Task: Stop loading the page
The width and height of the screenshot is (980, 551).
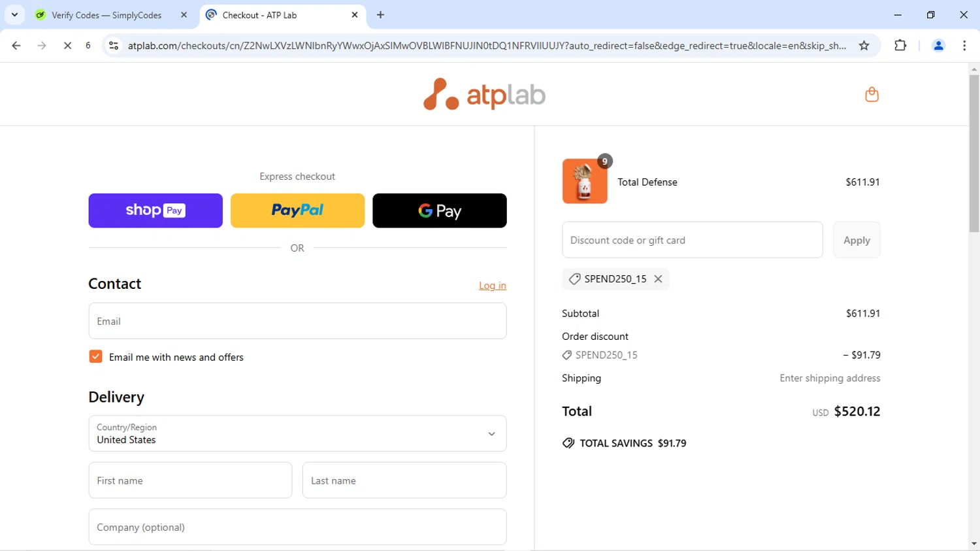Action: (67, 46)
